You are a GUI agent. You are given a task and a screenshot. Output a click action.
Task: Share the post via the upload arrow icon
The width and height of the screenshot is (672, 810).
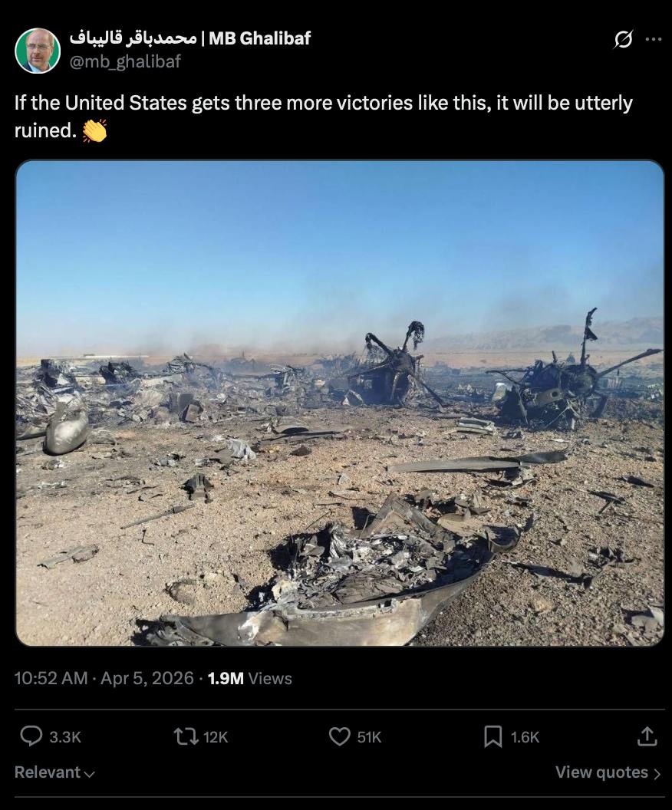[647, 736]
